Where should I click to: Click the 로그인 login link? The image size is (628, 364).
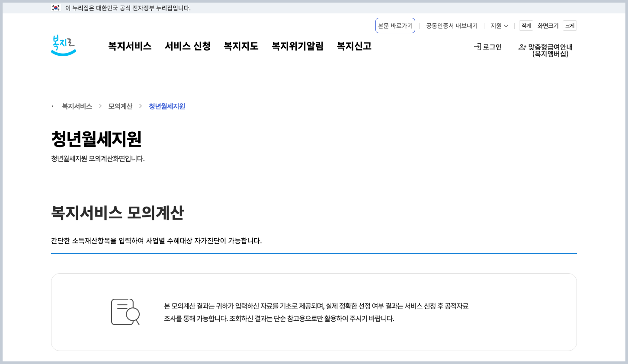488,47
